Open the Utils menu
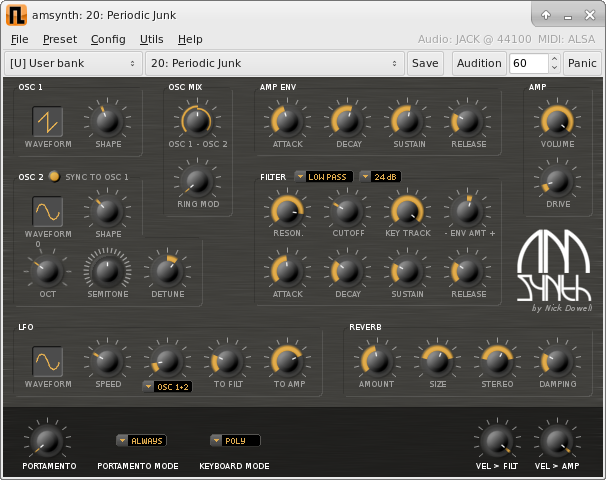606x480 pixels. pyautogui.click(x=152, y=39)
